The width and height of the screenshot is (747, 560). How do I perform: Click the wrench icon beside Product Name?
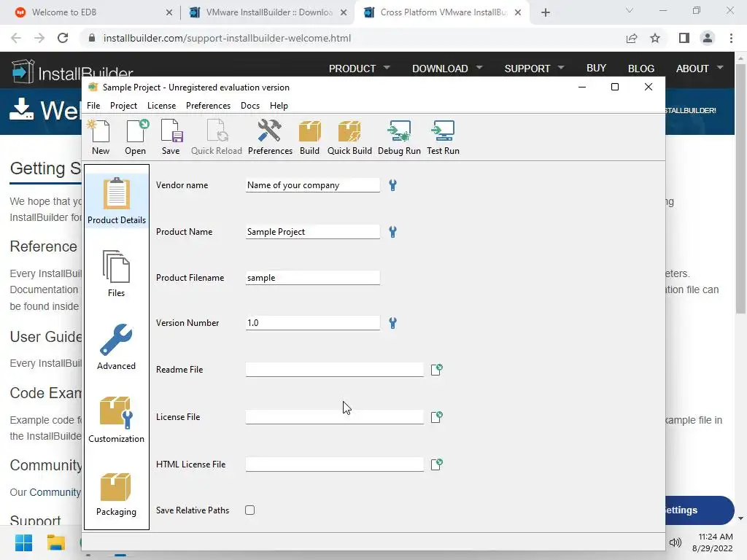392,232
